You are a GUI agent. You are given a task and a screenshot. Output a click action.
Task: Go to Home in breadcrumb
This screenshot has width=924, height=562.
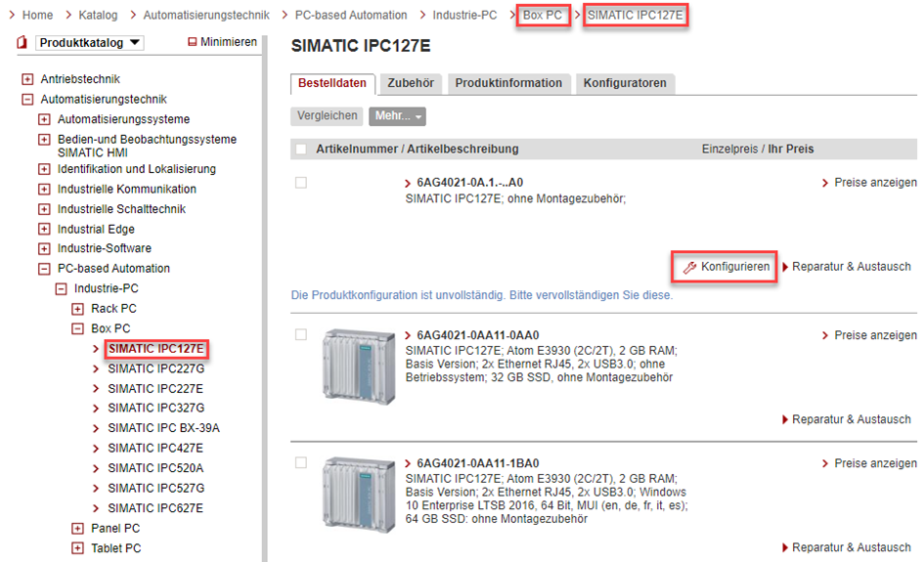(x=38, y=16)
